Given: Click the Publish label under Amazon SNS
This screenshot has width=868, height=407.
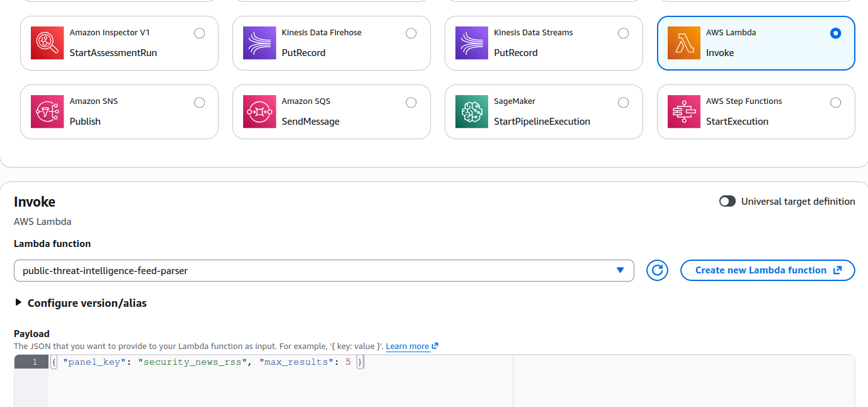Looking at the screenshot, I should click(85, 122).
